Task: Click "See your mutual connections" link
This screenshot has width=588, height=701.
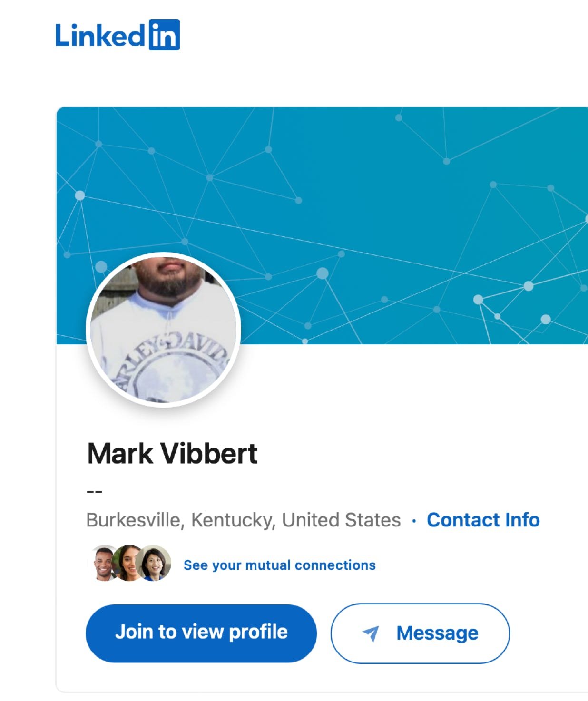Action: point(279,565)
